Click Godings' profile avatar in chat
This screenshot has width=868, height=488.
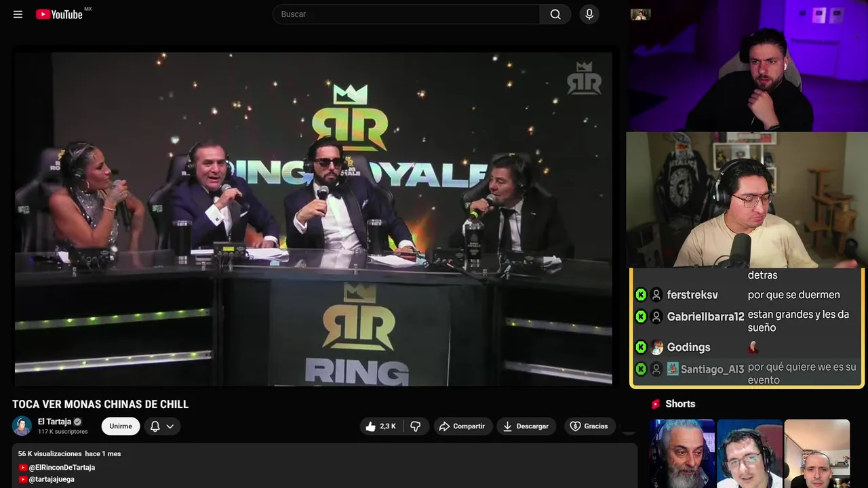click(656, 348)
